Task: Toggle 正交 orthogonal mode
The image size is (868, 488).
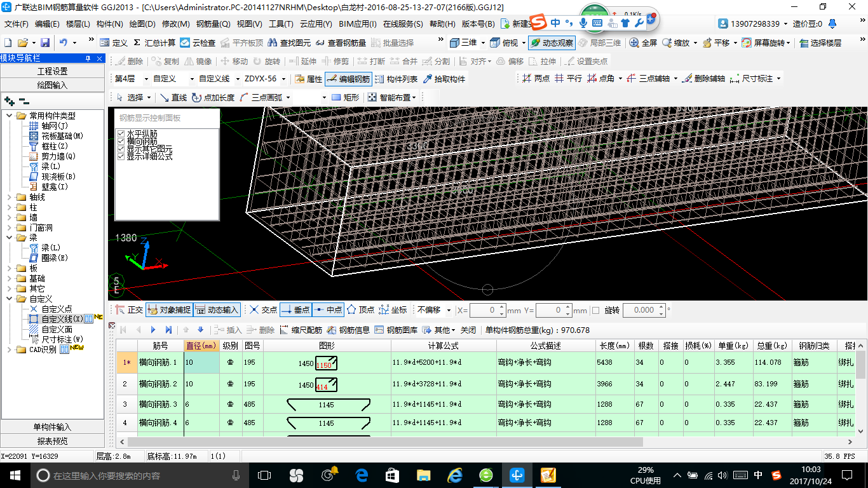Action: point(130,310)
